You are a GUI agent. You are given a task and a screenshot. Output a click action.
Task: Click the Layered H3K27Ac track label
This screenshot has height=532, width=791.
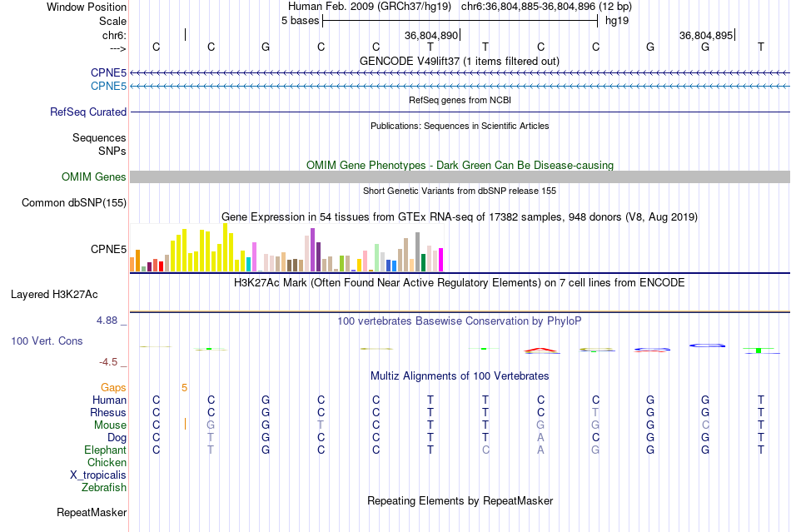point(54,295)
